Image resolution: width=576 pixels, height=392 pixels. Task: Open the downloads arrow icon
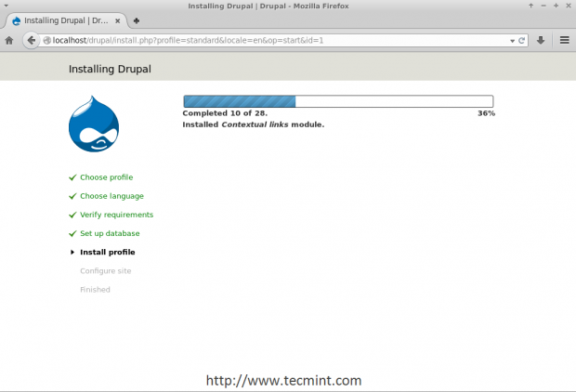click(x=541, y=40)
